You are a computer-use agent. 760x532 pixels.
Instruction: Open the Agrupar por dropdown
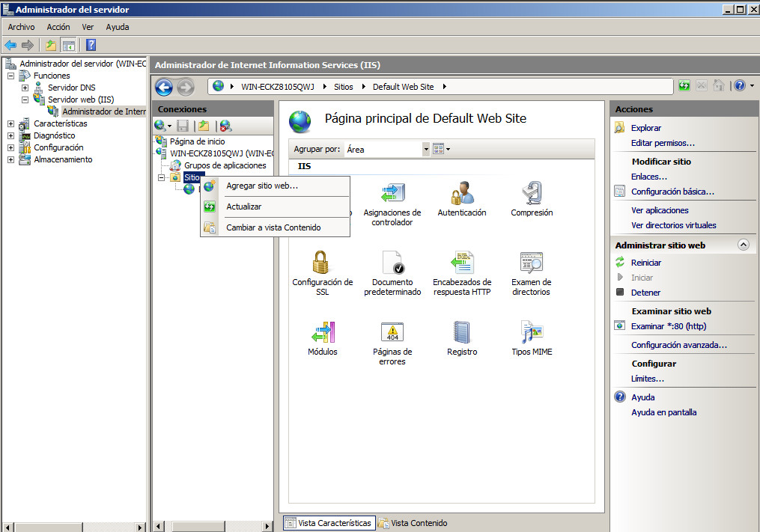click(x=426, y=150)
